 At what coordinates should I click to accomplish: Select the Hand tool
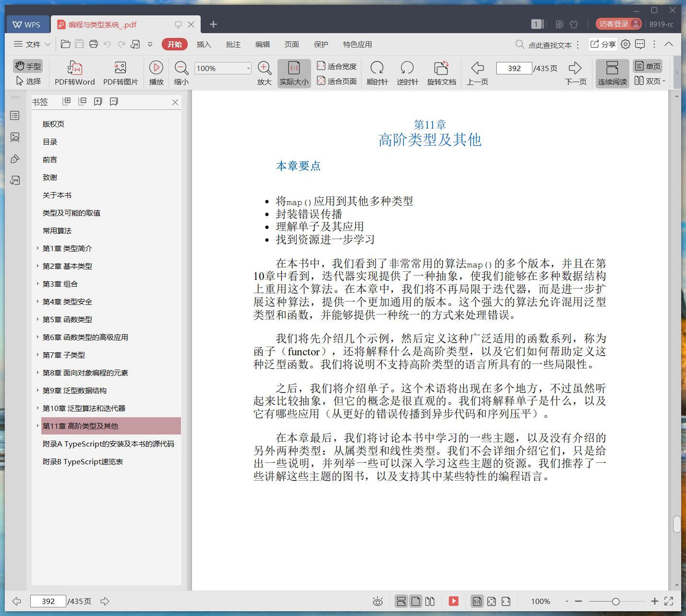(28, 66)
